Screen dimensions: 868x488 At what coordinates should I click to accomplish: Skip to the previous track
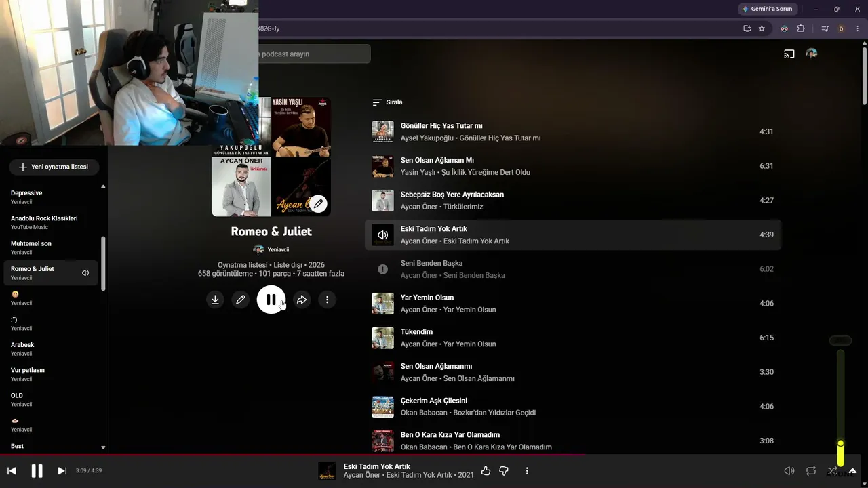point(12,471)
